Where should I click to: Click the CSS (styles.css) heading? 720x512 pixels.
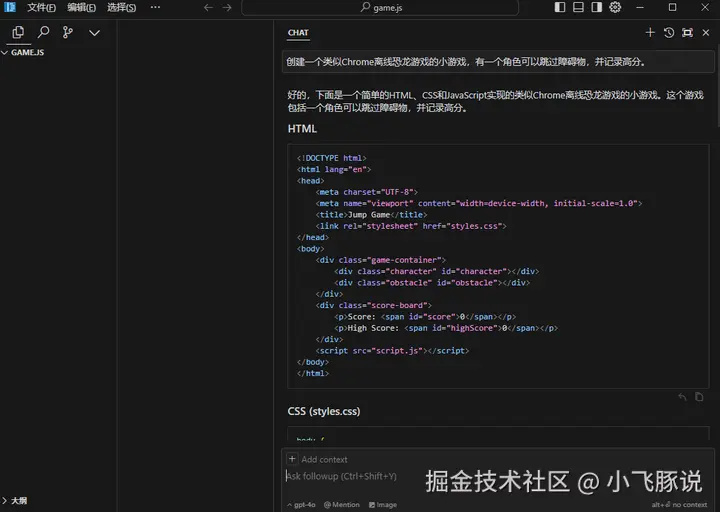[324, 411]
